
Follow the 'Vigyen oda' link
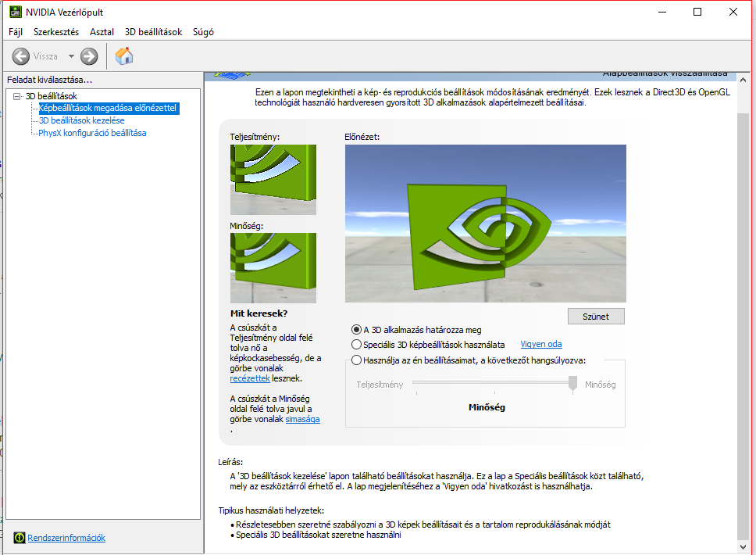pyautogui.click(x=541, y=344)
